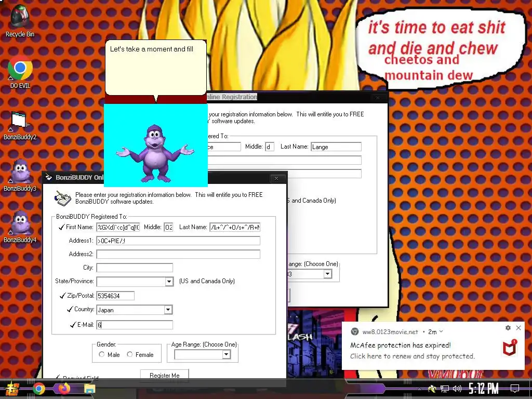
Task: Click the registration notepad pen icon
Action: 63,198
